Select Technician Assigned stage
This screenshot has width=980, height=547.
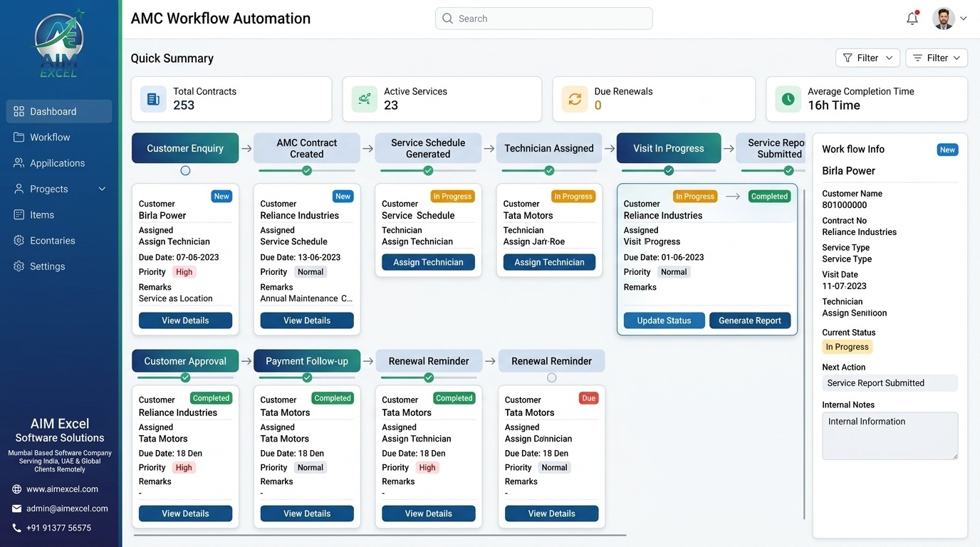(549, 148)
